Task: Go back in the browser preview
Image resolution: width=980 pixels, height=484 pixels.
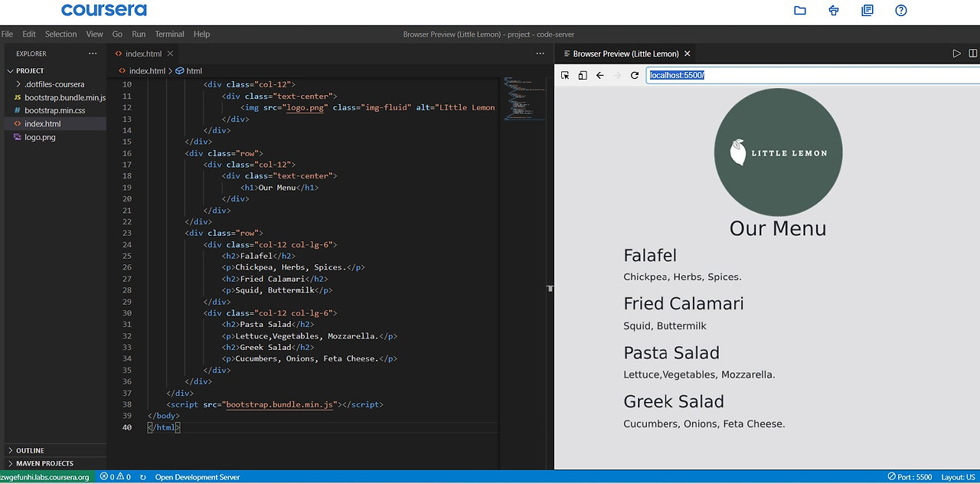Action: tap(600, 75)
